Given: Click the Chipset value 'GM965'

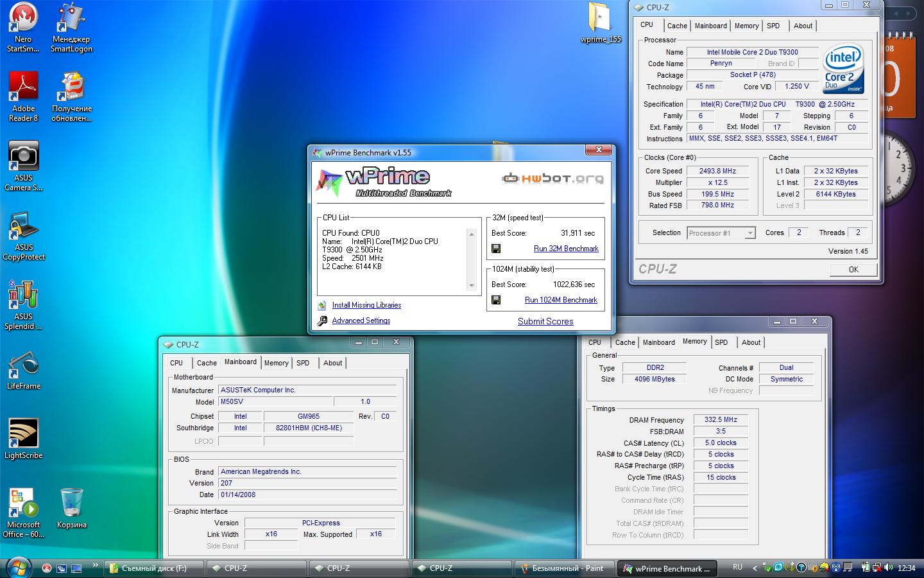Looking at the screenshot, I should [309, 416].
